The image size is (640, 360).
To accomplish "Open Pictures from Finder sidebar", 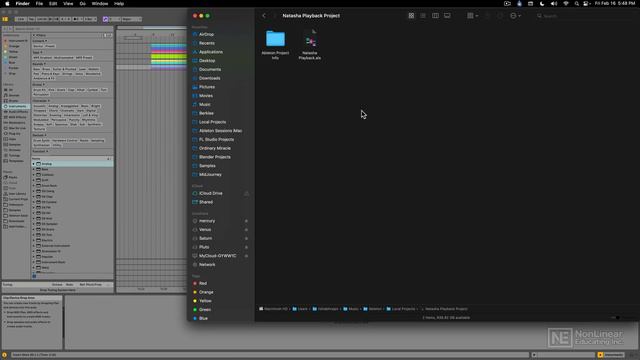I will click(x=207, y=87).
